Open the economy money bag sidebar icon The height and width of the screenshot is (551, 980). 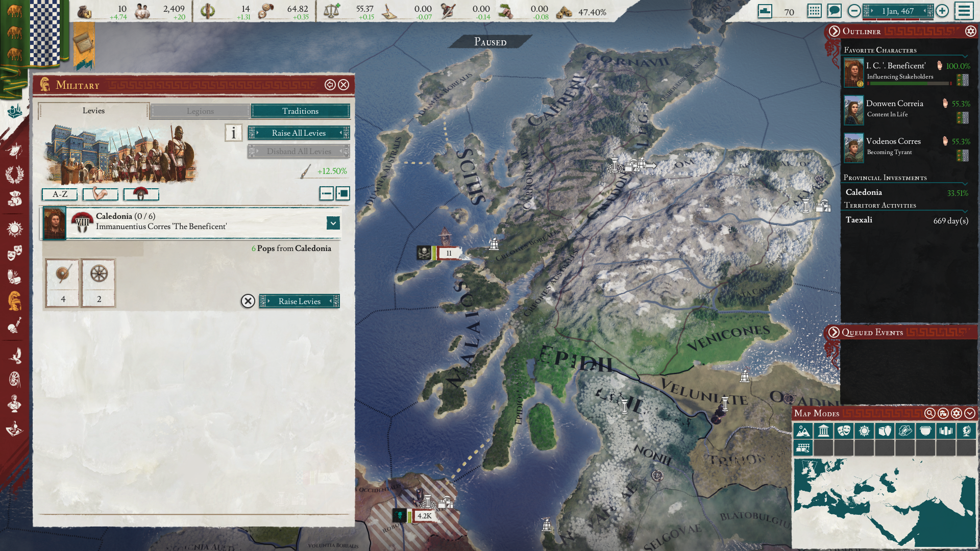coord(14,199)
